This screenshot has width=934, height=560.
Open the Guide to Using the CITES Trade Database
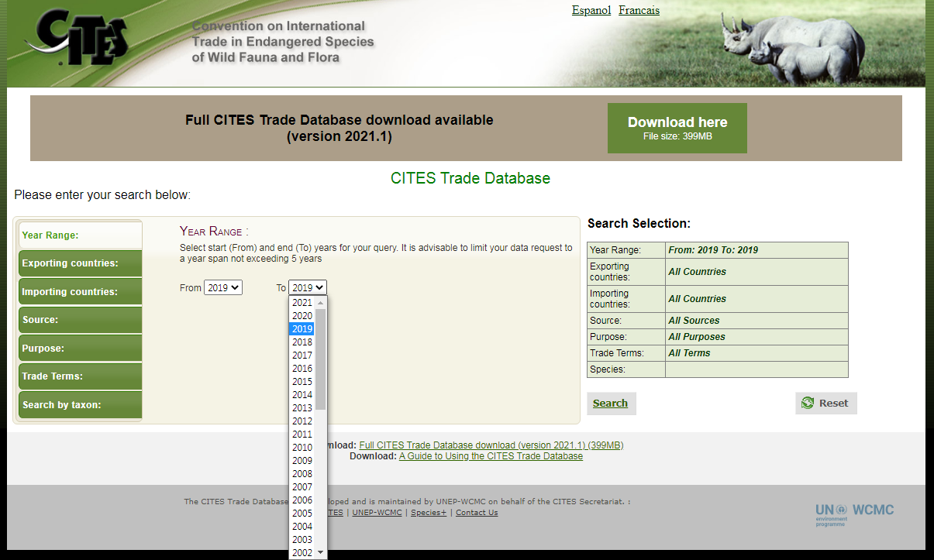(490, 455)
